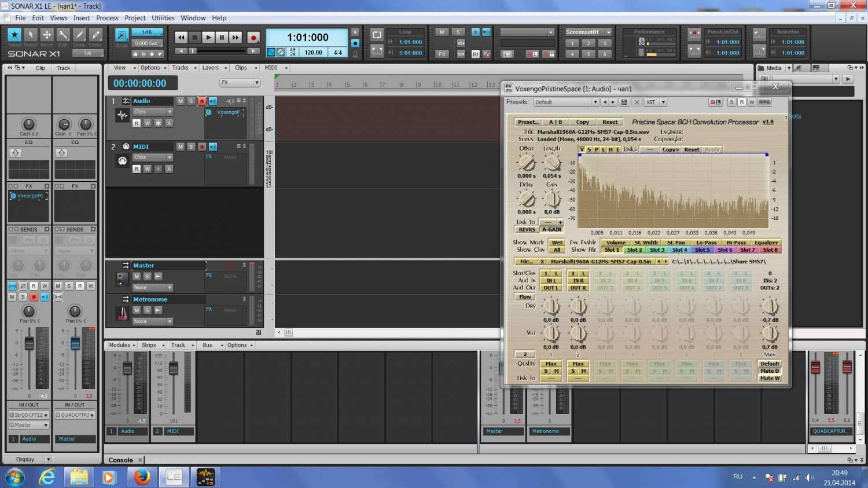
Task: Mute the Audio track 1
Action: coord(181,101)
